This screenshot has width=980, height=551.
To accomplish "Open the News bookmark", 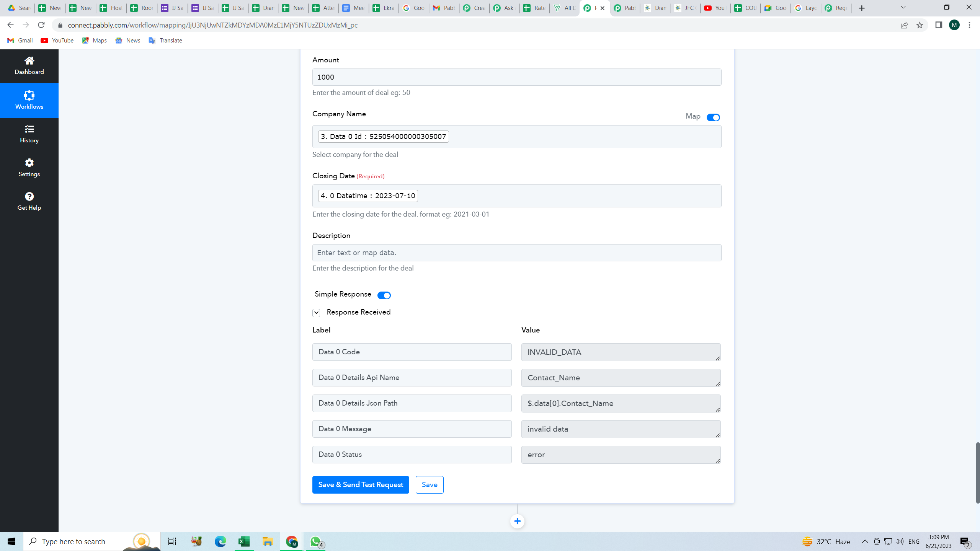I will pos(128,41).
